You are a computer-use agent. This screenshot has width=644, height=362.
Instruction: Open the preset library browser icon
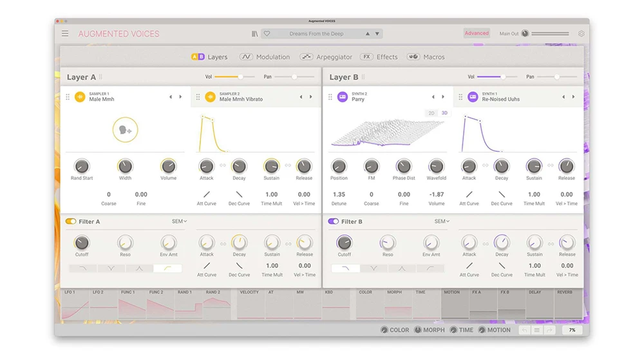click(255, 33)
